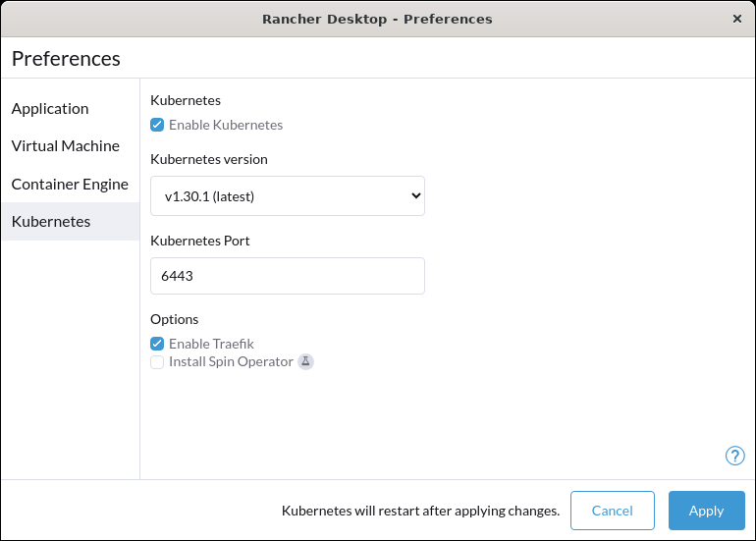Uncheck Enable Traefik option
This screenshot has width=756, height=541.
tap(157, 344)
